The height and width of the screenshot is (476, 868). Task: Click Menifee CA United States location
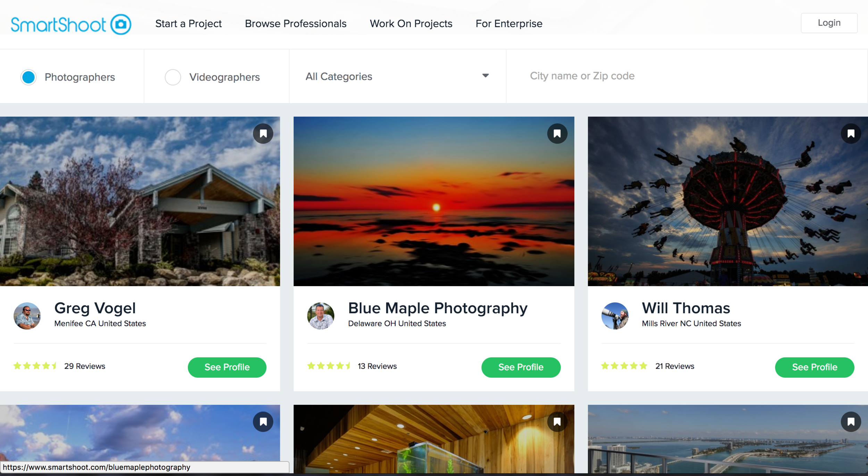pos(100,324)
